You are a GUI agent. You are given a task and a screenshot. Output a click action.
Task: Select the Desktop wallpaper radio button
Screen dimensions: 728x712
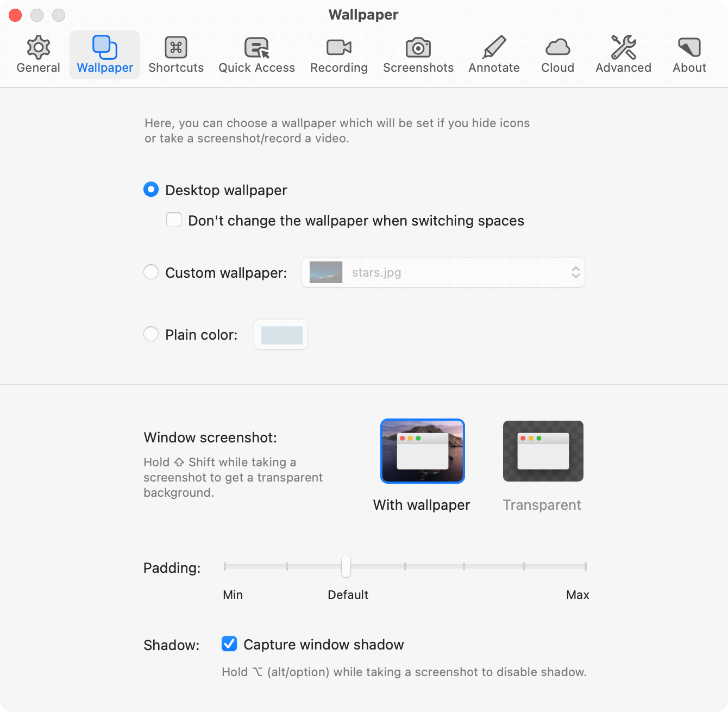tap(151, 190)
